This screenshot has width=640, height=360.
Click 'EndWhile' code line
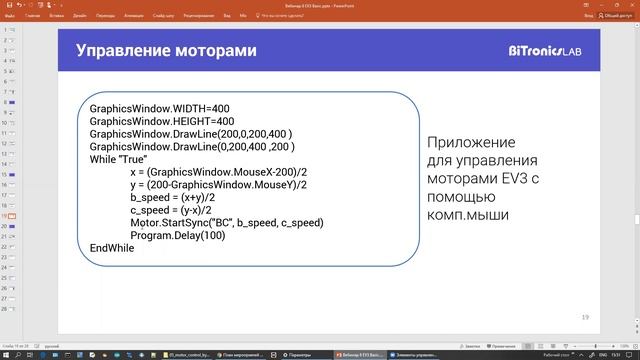tap(112, 248)
